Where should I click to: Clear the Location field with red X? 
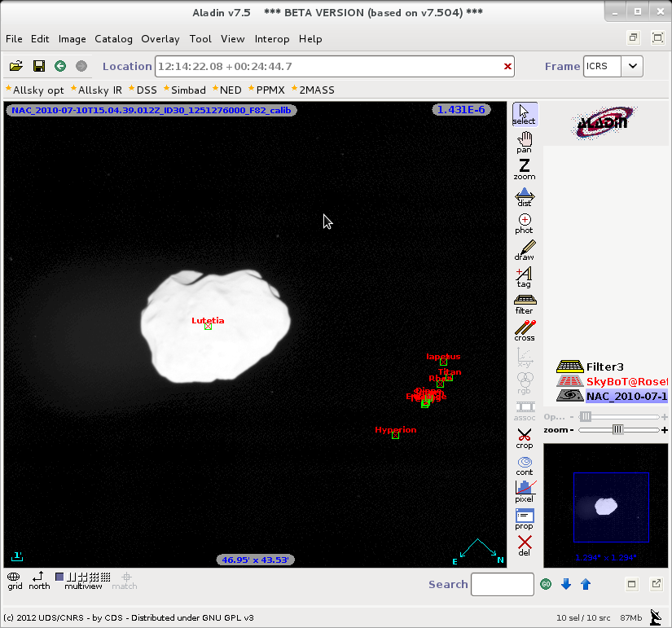click(507, 67)
